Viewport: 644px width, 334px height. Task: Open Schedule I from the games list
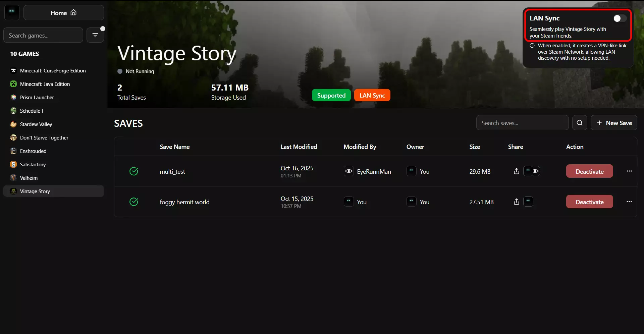click(x=54, y=111)
